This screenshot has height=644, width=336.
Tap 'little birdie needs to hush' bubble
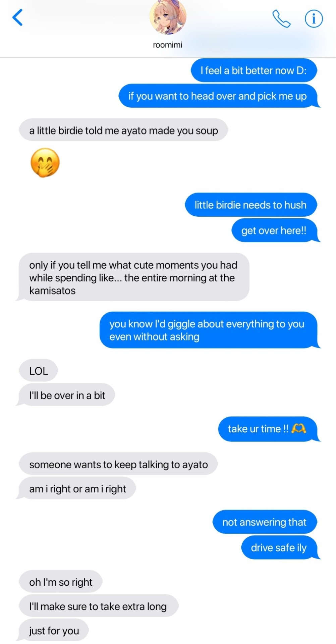[251, 205]
